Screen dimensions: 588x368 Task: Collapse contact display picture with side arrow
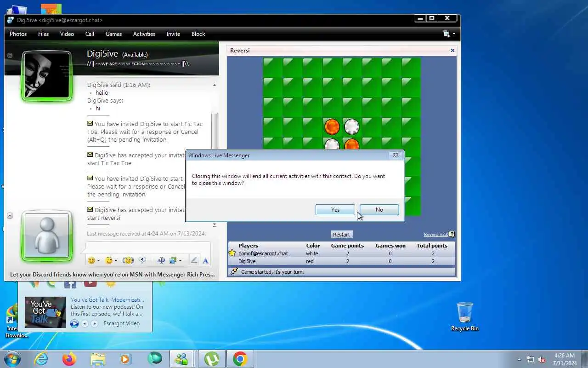tap(10, 55)
